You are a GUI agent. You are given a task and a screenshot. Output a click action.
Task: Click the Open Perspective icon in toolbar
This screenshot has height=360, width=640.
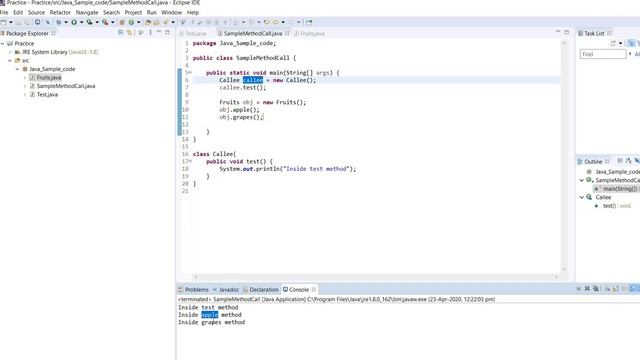click(309, 22)
